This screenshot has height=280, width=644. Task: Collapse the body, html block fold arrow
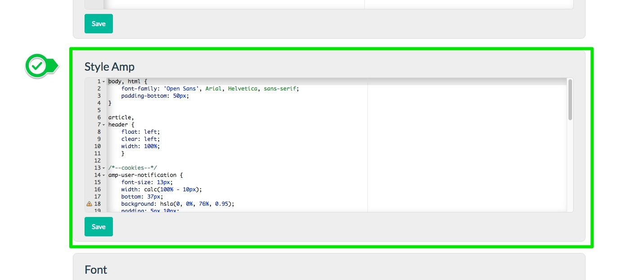click(x=104, y=81)
